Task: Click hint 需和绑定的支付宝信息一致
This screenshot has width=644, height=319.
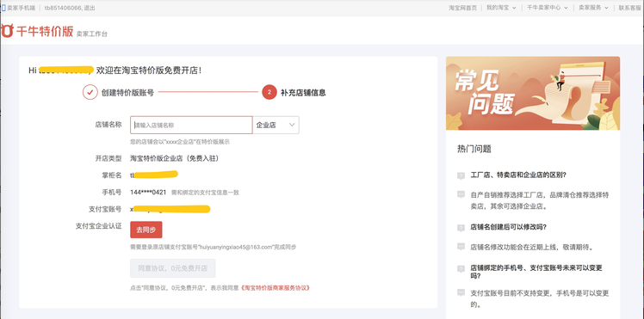Action: tap(206, 193)
